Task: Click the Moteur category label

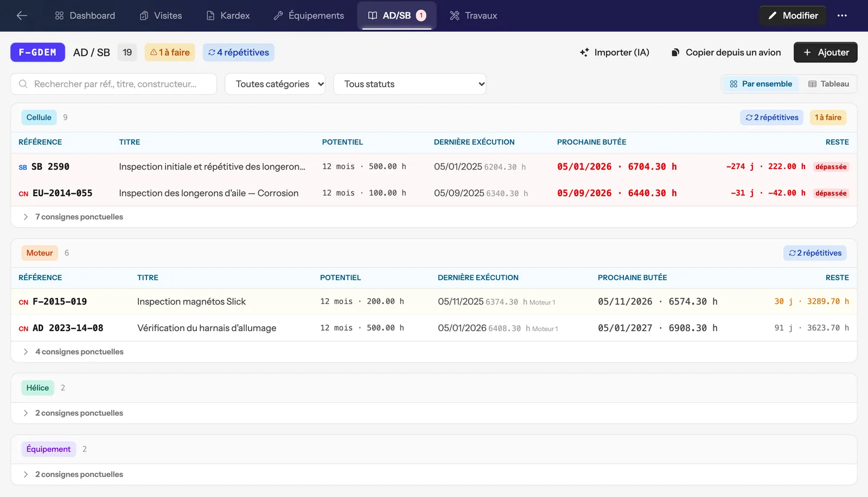Action: point(40,253)
